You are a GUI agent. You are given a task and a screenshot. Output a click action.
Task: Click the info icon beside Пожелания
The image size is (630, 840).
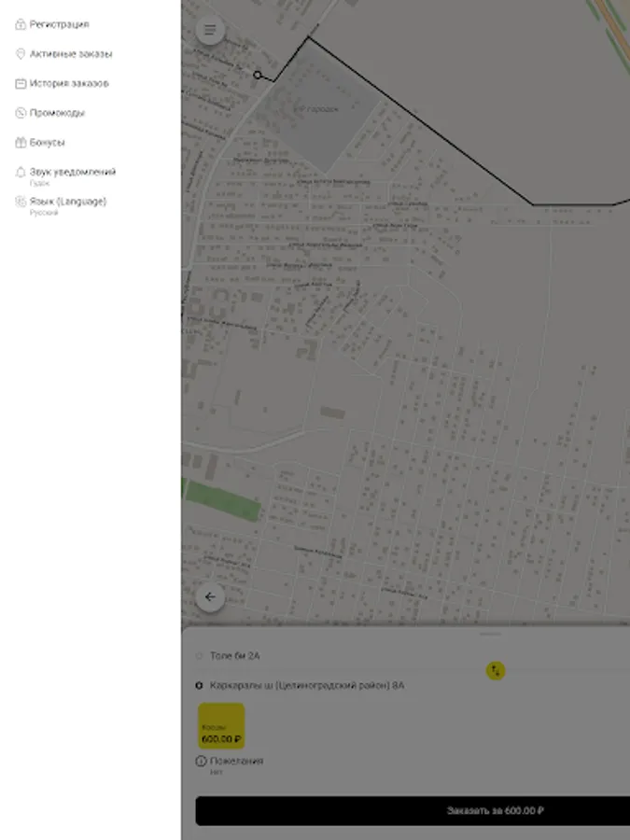201,761
